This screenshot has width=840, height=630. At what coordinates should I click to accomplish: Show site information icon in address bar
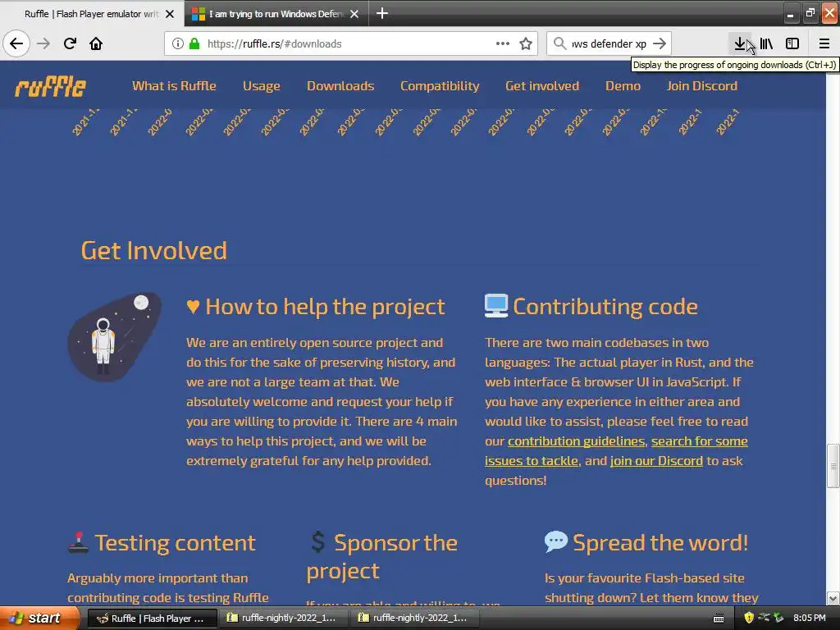(x=178, y=43)
